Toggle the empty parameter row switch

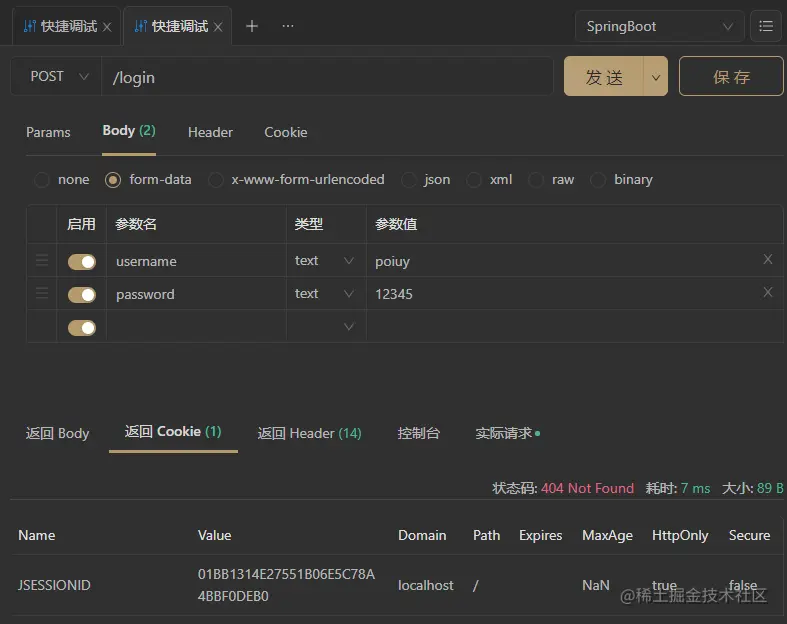click(82, 328)
